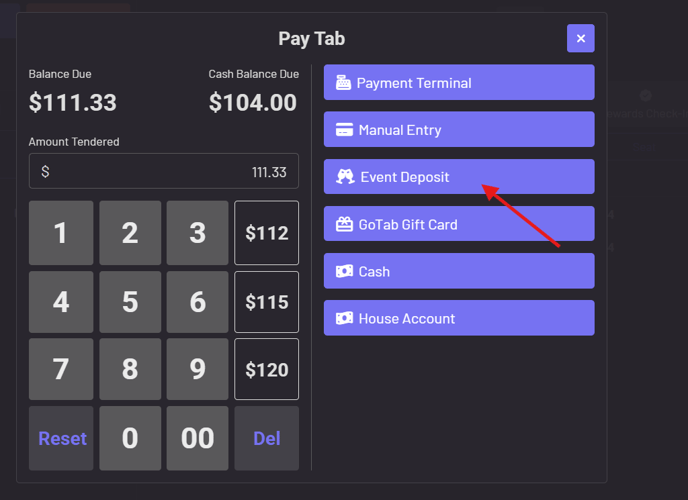Select Manual Entry payment option
Screen dimensions: 688x500
pyautogui.click(x=459, y=130)
